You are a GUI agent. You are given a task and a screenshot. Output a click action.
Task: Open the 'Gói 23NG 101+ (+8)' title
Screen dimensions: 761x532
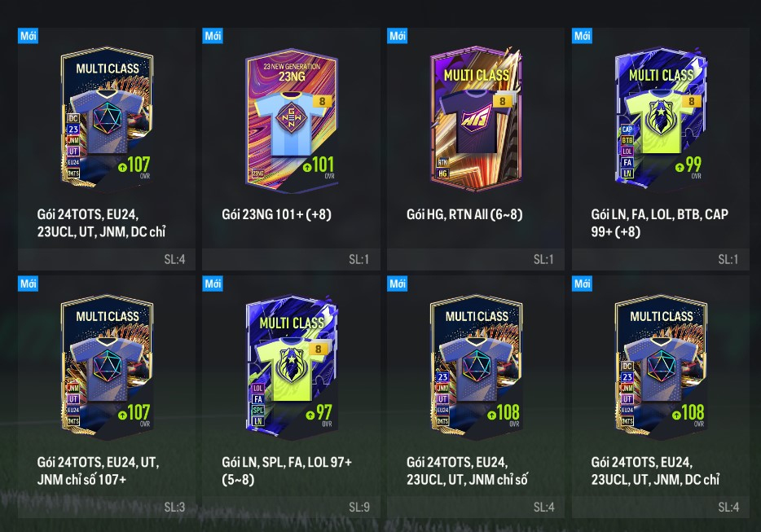pos(277,214)
